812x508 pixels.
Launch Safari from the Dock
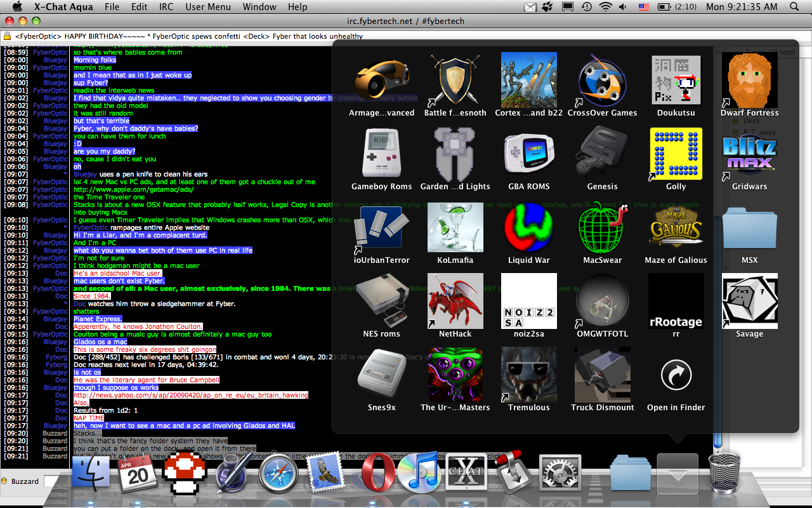[x=278, y=473]
